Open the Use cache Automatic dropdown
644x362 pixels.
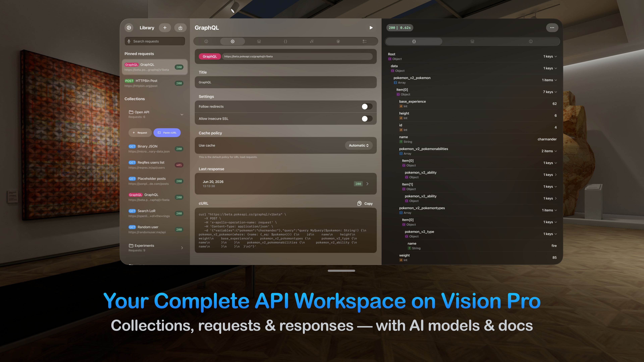[359, 145]
